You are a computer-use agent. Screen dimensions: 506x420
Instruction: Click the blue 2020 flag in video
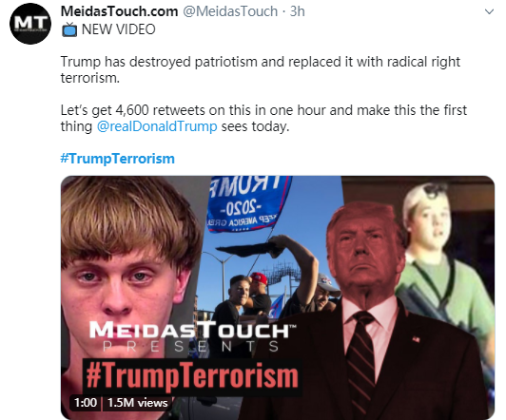pyautogui.click(x=247, y=203)
